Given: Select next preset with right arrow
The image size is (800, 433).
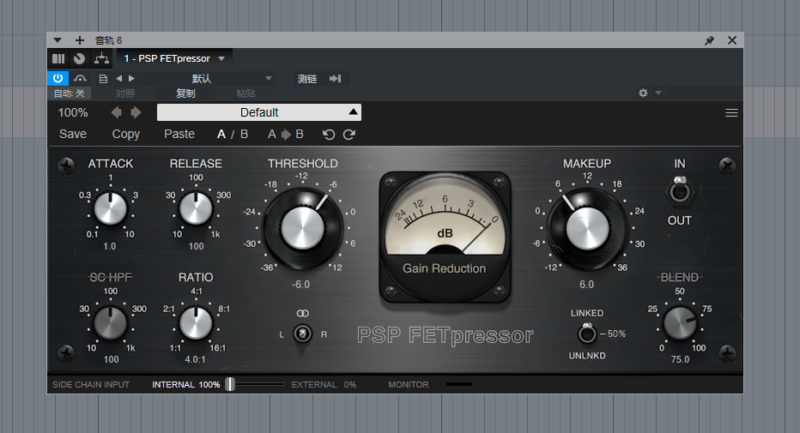Looking at the screenshot, I should pos(136,113).
